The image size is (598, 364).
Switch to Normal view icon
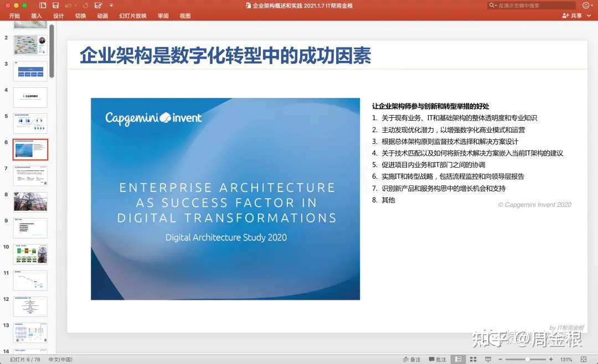[x=458, y=359]
